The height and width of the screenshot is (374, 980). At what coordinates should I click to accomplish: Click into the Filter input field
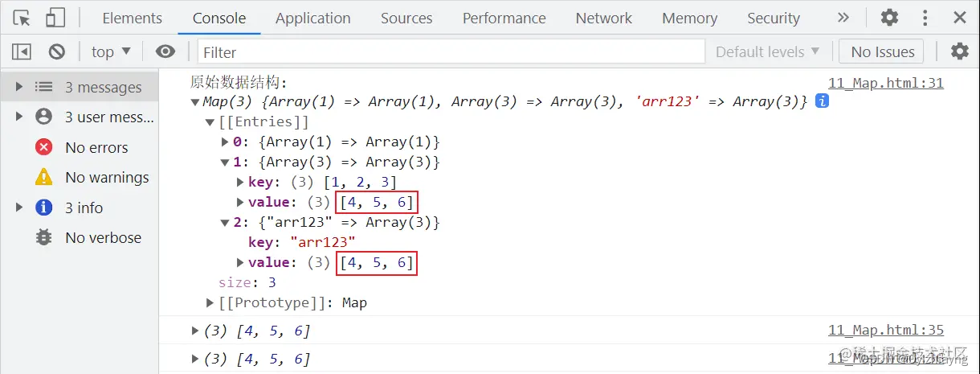coord(451,51)
